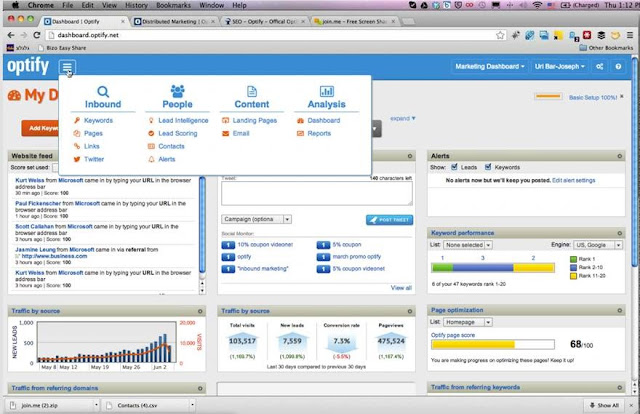Open the settings gears icon in header
The image size is (640, 414).
click(600, 67)
